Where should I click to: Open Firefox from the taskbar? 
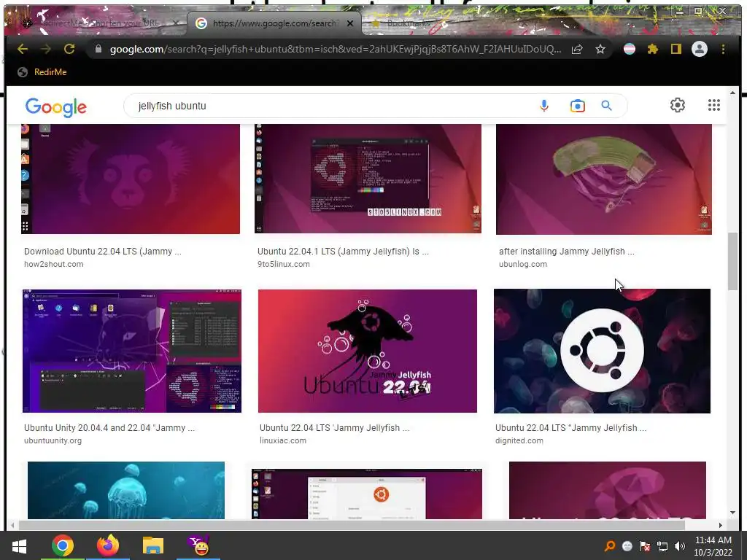click(108, 545)
